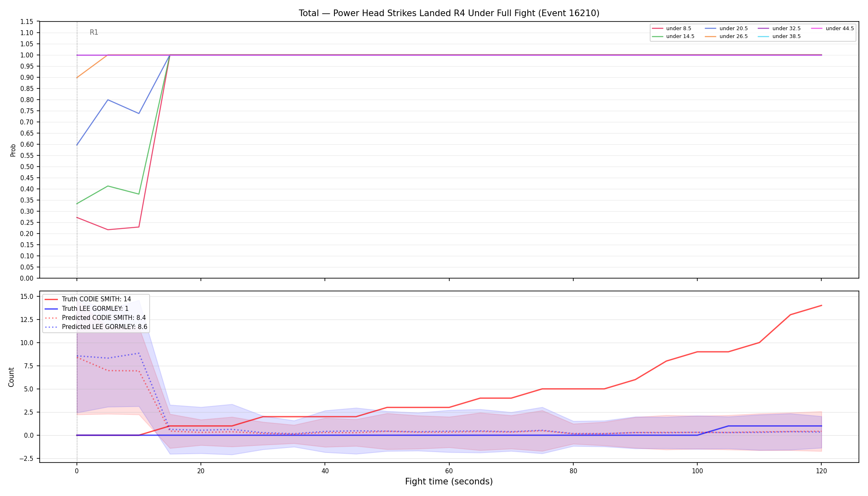Click the 0.75 tick on Prob axis
The image size is (868, 496).
coord(27,111)
